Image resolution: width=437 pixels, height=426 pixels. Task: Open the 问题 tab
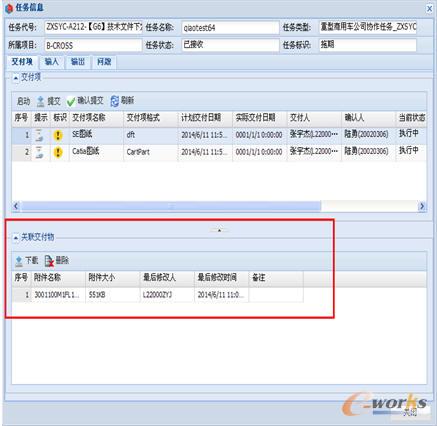pos(104,62)
